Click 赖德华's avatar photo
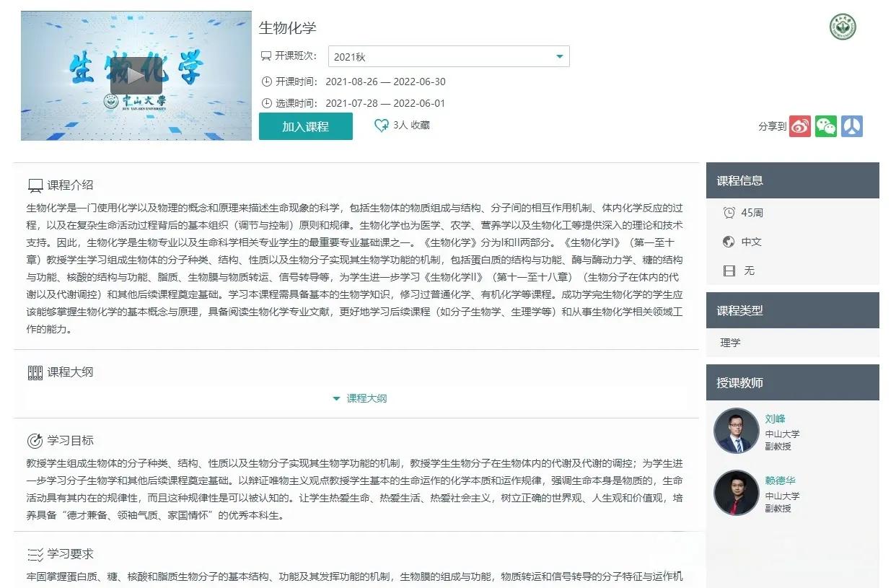 [737, 493]
